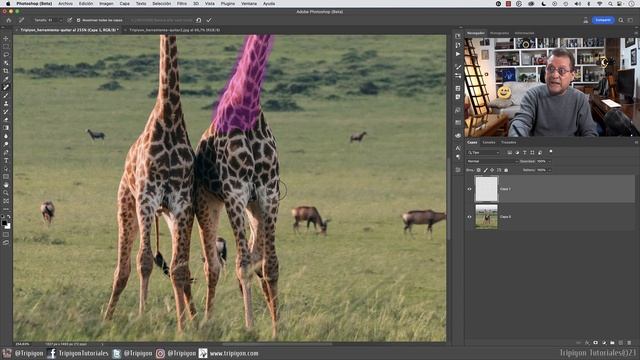Select the Move tool
This screenshot has width=640, height=360.
coord(6,39)
